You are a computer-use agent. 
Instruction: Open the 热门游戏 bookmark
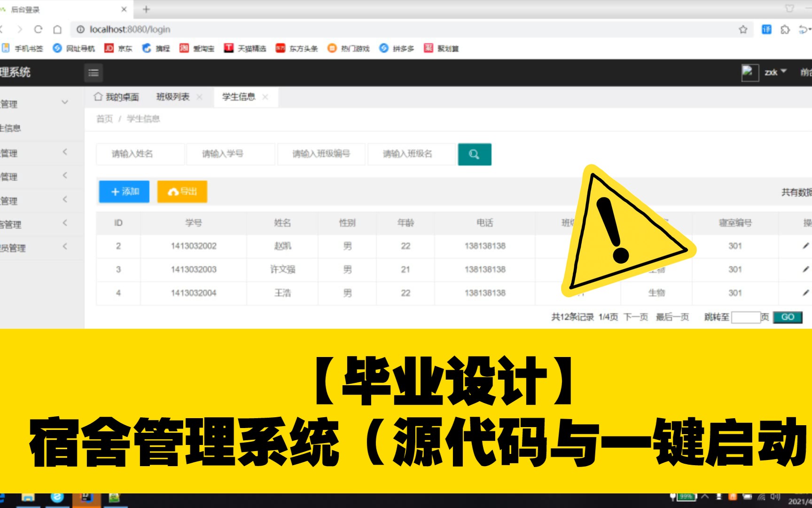click(349, 48)
